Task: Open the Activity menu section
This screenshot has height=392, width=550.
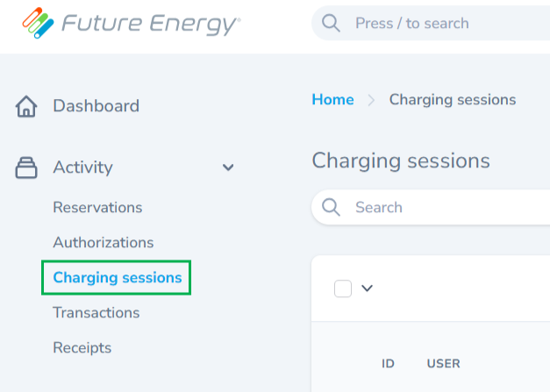Action: pos(82,167)
